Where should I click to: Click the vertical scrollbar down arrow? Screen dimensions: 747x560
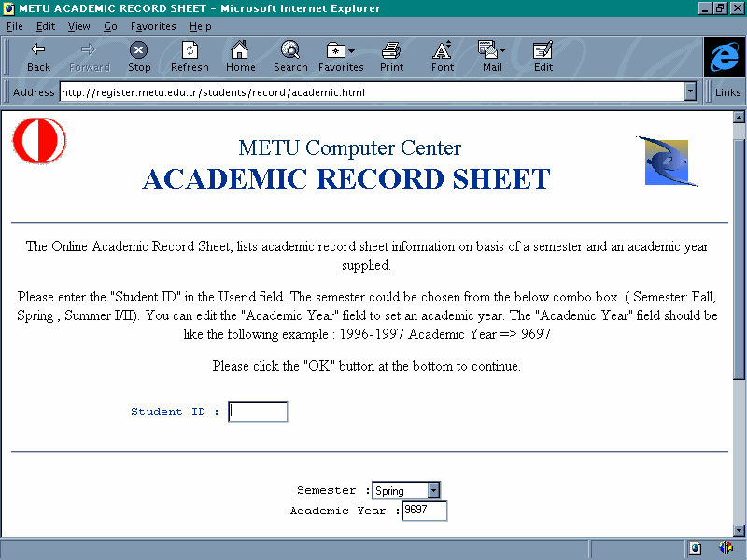pos(739,528)
